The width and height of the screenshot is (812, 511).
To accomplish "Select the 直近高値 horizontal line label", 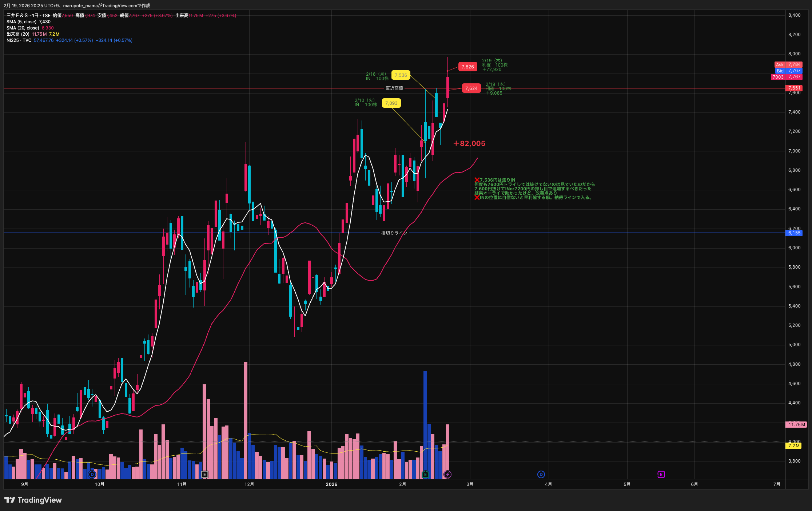I will tap(394, 88).
